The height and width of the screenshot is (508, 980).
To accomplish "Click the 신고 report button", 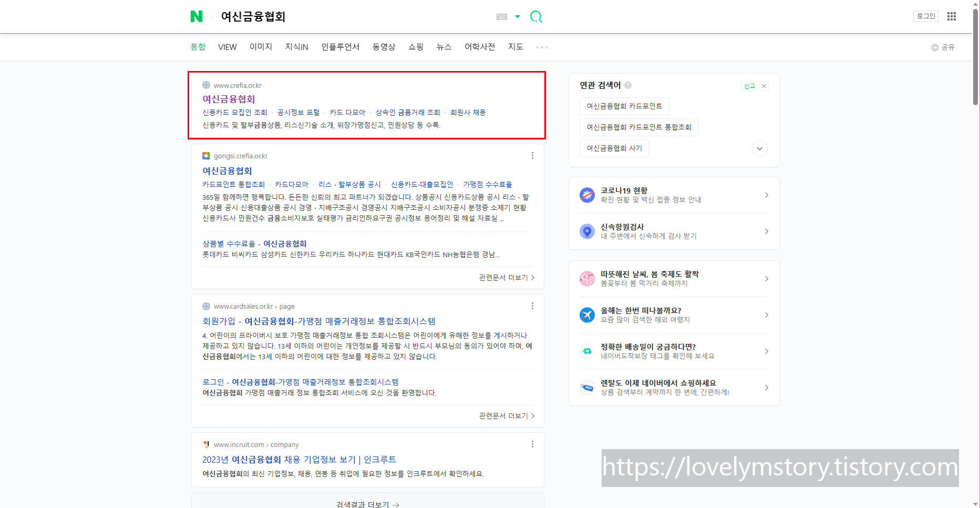I will 749,86.
